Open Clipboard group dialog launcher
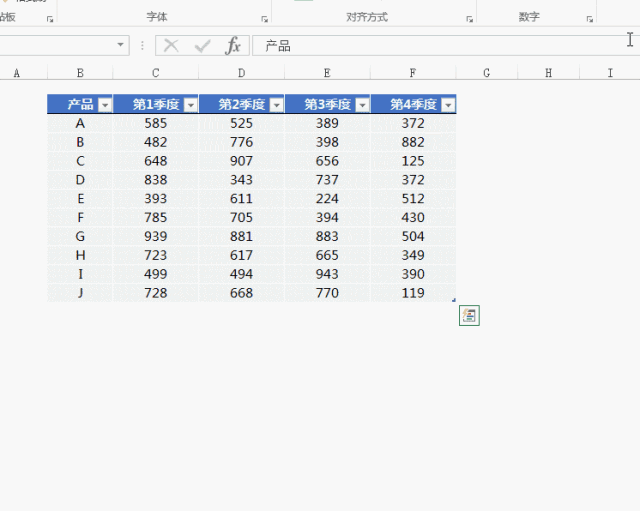This screenshot has height=511, width=640. (x=50, y=19)
